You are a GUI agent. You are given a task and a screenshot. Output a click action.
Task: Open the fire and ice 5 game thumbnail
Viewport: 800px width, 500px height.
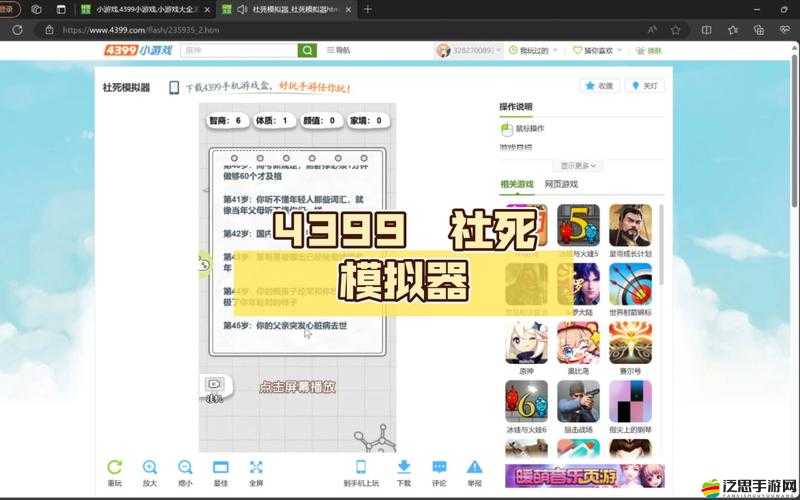point(578,226)
